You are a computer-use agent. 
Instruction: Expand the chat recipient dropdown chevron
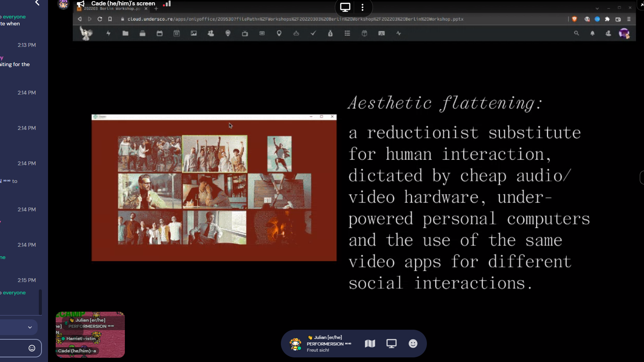(30, 327)
